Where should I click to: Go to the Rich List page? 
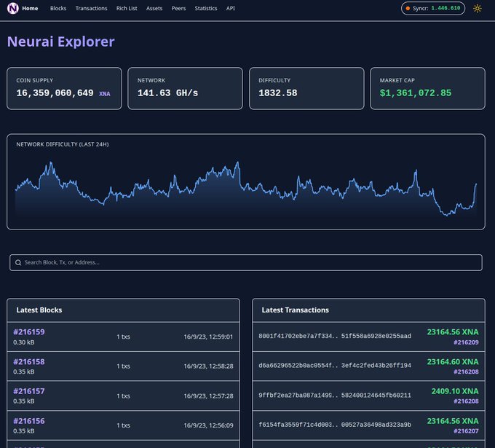coord(127,9)
